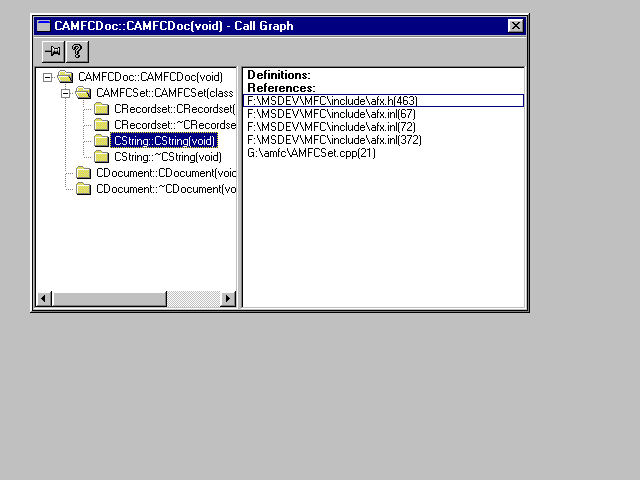Open help with the question mark button

tap(76, 50)
